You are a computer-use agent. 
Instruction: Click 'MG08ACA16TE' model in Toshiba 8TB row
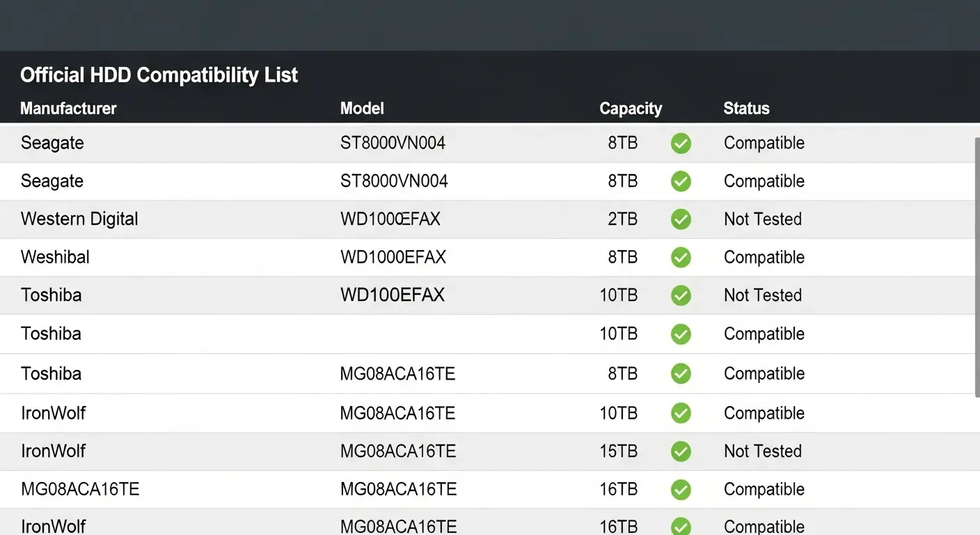click(x=397, y=374)
